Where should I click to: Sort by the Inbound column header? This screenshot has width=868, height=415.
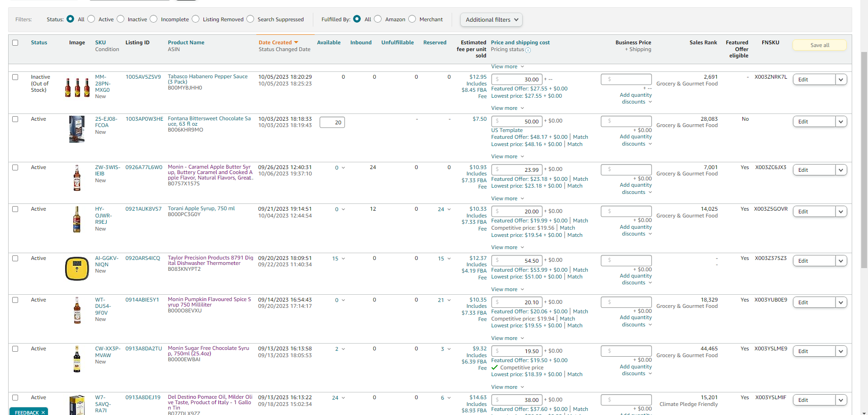(x=361, y=42)
